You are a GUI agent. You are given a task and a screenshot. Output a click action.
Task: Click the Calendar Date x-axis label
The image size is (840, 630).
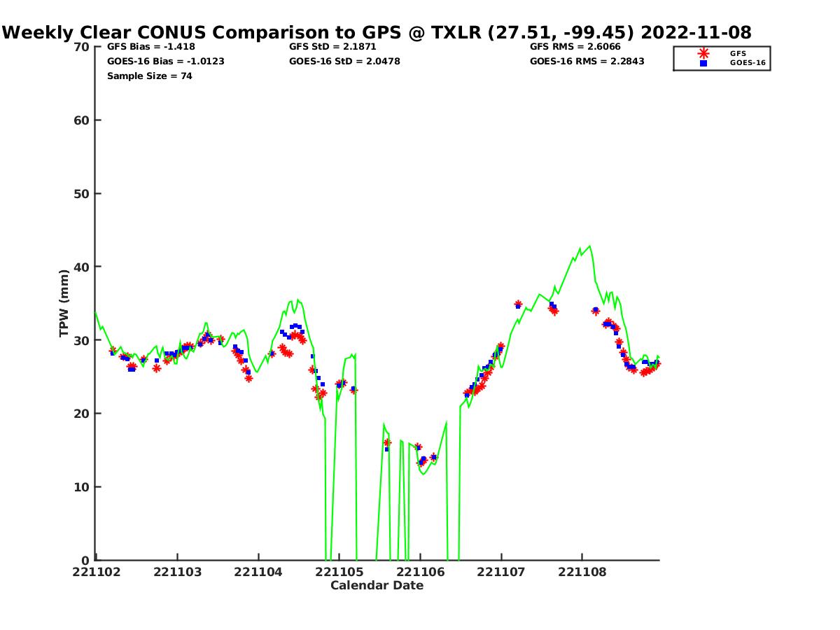[377, 585]
